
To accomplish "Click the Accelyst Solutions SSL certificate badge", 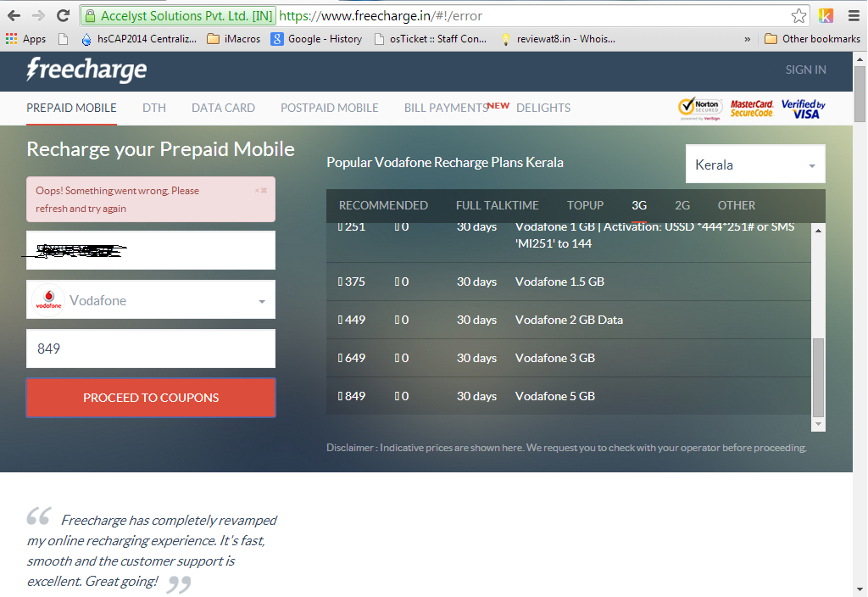I will [x=179, y=16].
